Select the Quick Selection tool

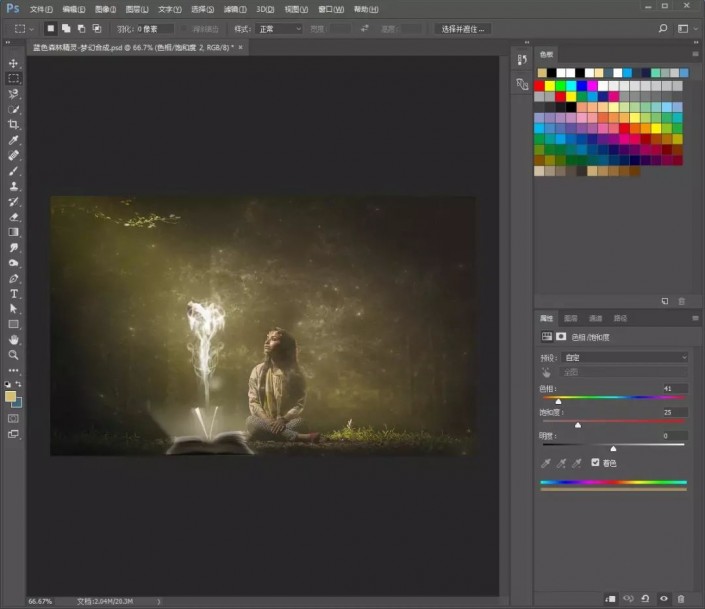tap(13, 109)
